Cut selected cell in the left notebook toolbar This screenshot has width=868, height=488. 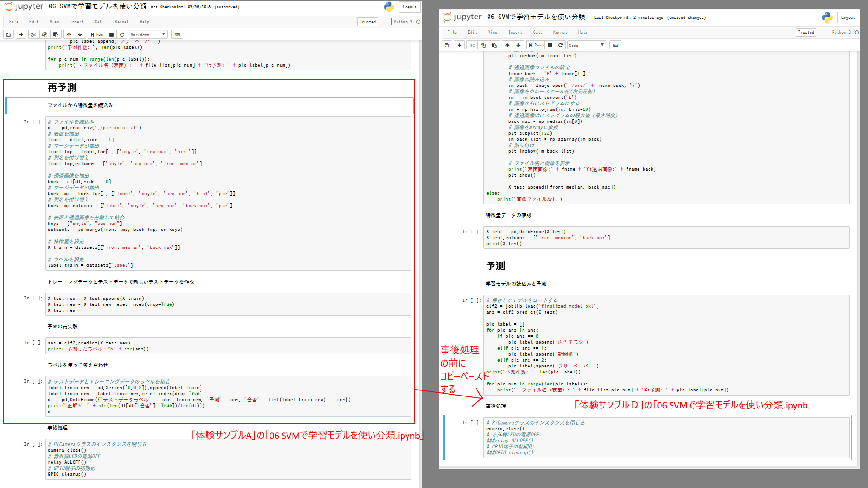pyautogui.click(x=33, y=34)
